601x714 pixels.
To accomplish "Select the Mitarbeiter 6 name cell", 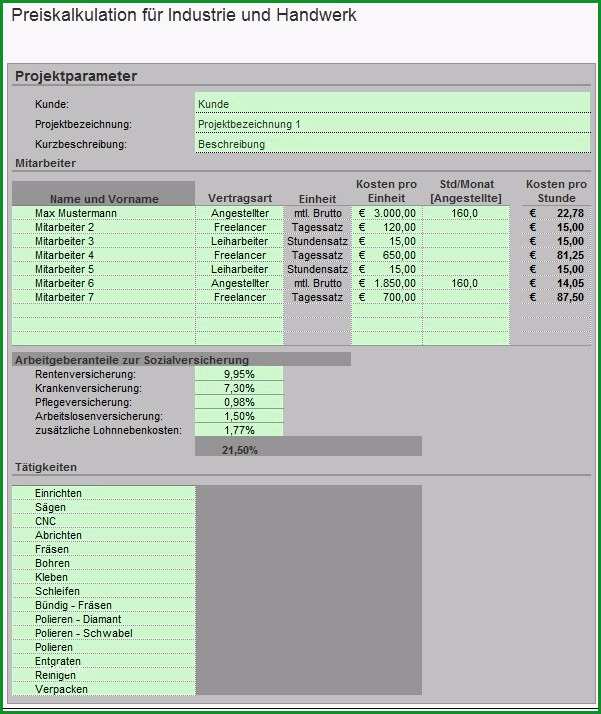I will (103, 283).
